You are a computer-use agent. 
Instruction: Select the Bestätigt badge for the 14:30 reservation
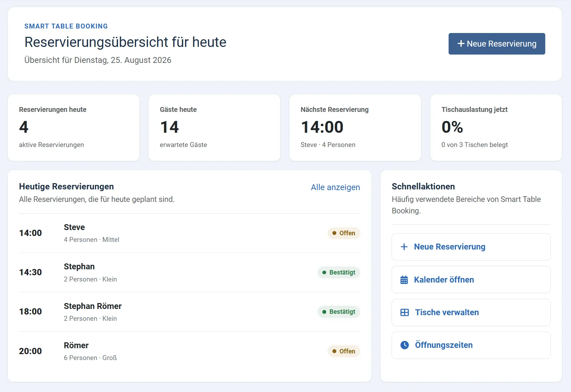point(339,272)
